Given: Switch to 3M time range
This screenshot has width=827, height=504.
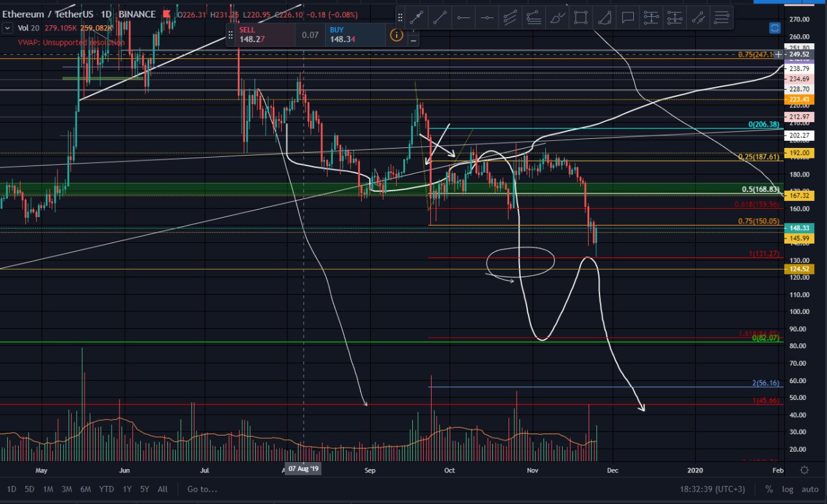Looking at the screenshot, I should (67, 489).
